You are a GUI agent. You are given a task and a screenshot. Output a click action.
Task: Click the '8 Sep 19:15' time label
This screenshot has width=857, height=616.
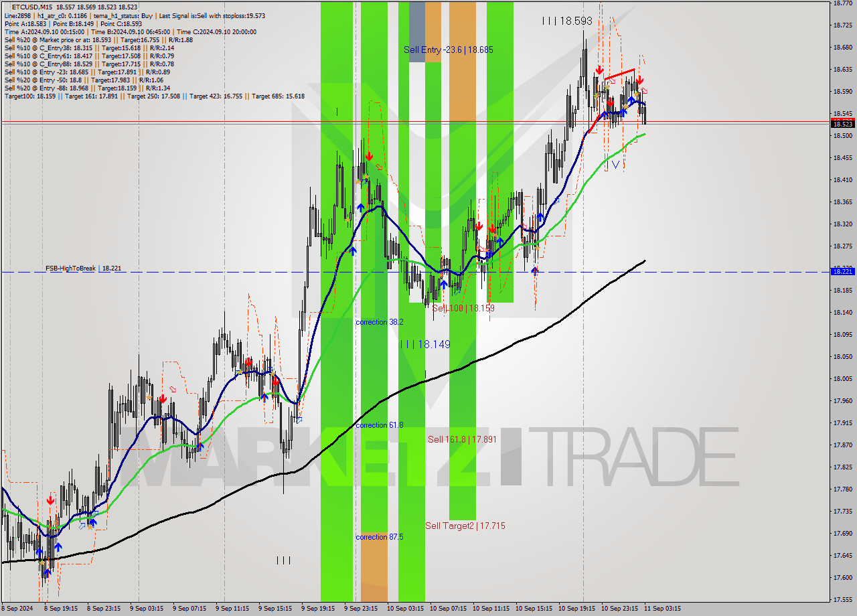coord(61,609)
